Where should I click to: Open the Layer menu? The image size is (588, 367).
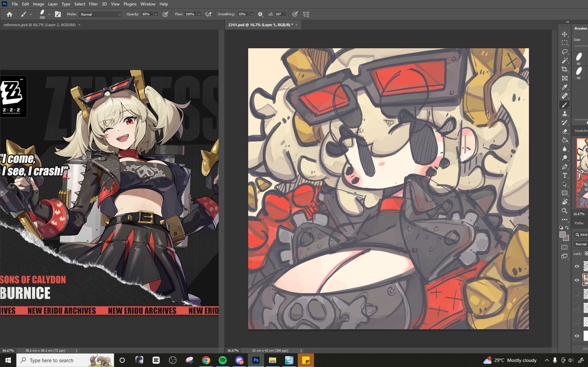coord(53,4)
